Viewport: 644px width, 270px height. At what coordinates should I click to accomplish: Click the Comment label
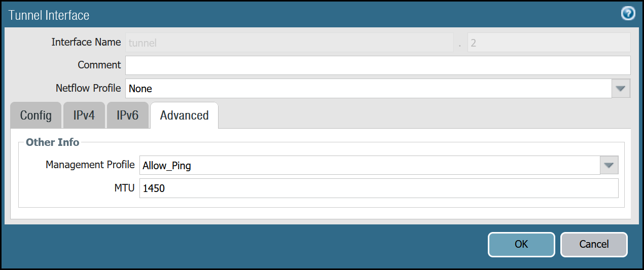(99, 65)
